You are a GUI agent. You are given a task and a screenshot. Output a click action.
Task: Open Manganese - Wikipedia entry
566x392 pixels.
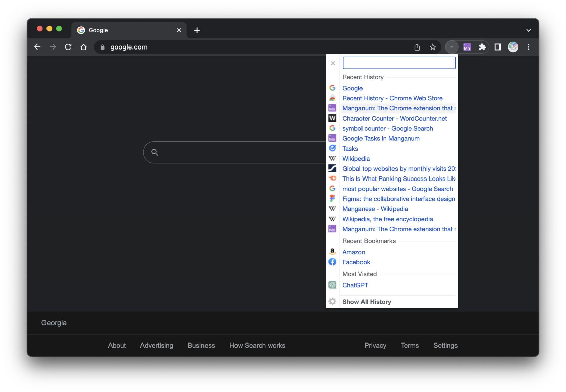[375, 209]
